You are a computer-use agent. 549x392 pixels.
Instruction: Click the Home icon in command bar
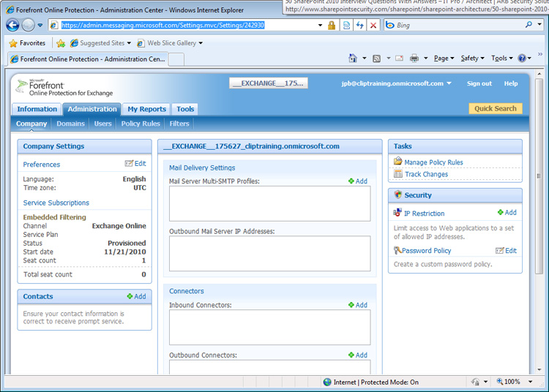[x=353, y=59]
